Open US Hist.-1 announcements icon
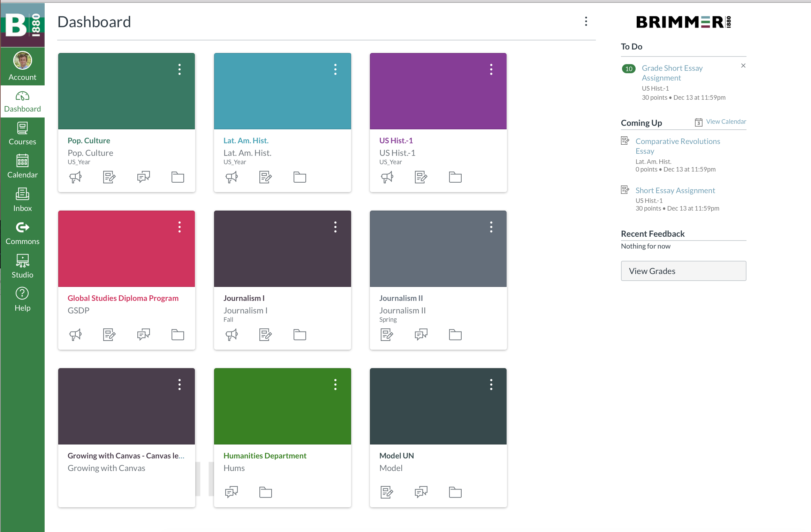Image resolution: width=811 pixels, height=532 pixels. (x=387, y=177)
